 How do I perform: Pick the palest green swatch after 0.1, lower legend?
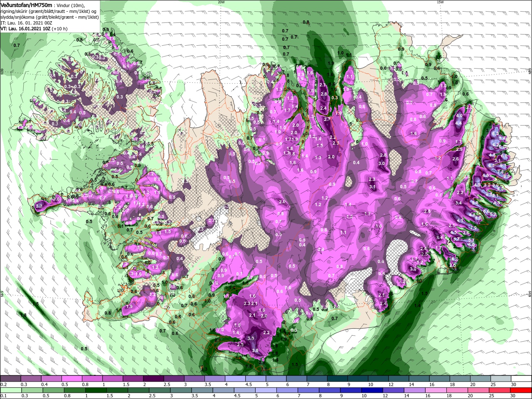point(10,390)
